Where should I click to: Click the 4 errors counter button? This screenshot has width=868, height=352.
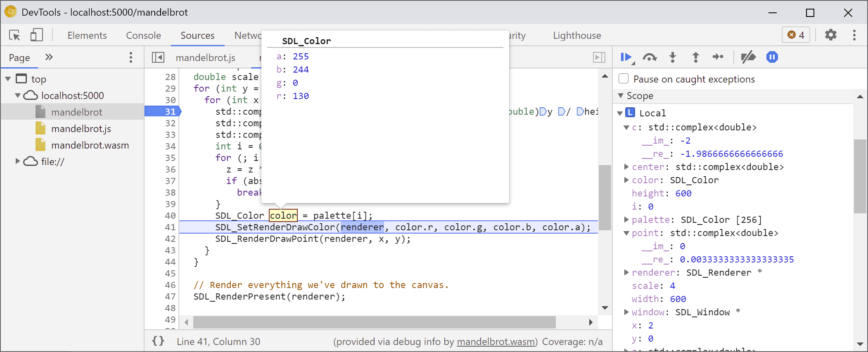pos(796,35)
